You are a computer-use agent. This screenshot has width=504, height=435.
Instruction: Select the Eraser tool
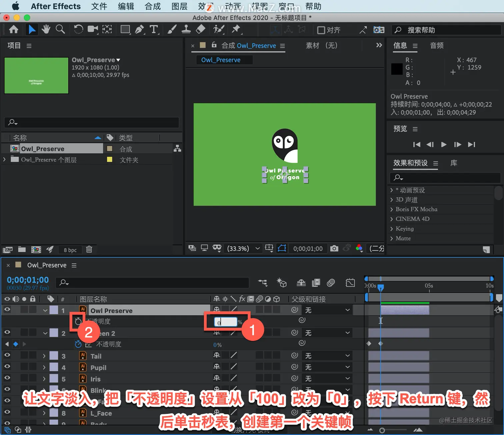click(200, 30)
